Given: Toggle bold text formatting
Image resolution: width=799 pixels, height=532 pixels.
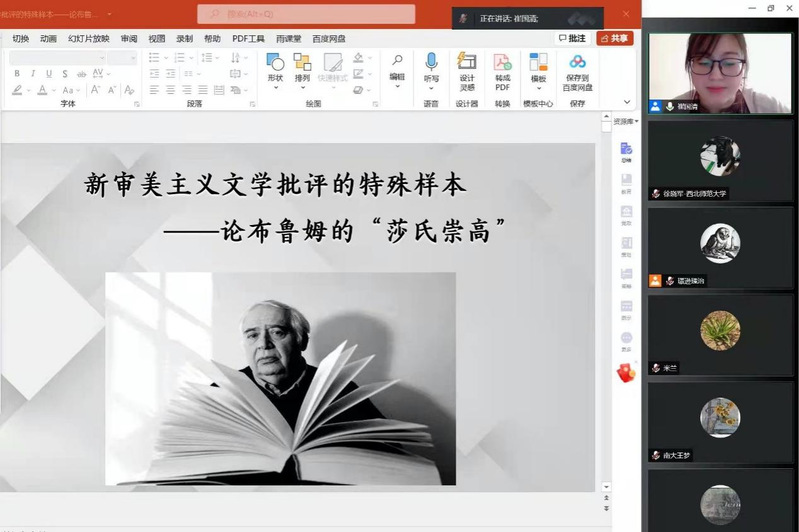Looking at the screenshot, I should pos(17,74).
